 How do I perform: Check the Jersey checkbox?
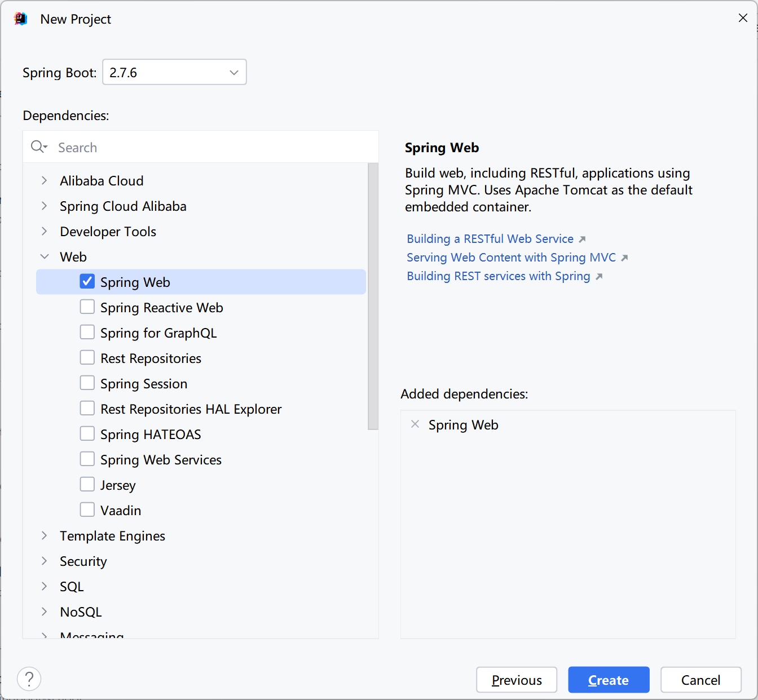(87, 484)
